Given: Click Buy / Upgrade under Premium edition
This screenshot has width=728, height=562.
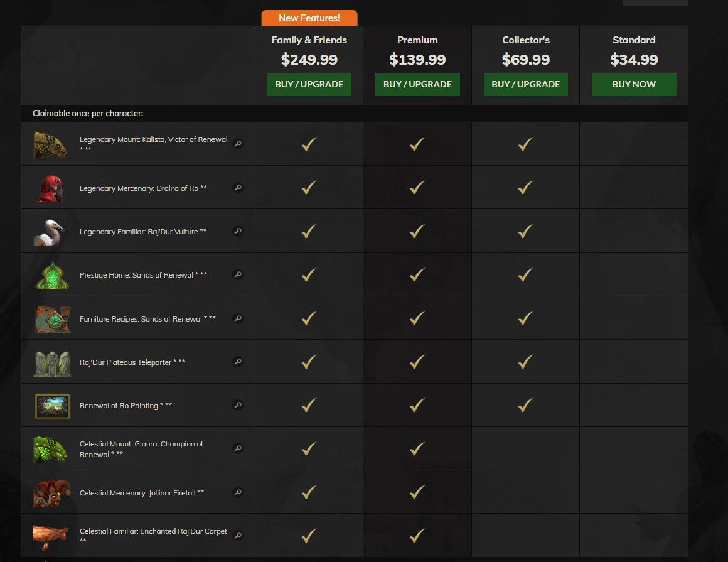Looking at the screenshot, I should pyautogui.click(x=417, y=84).
